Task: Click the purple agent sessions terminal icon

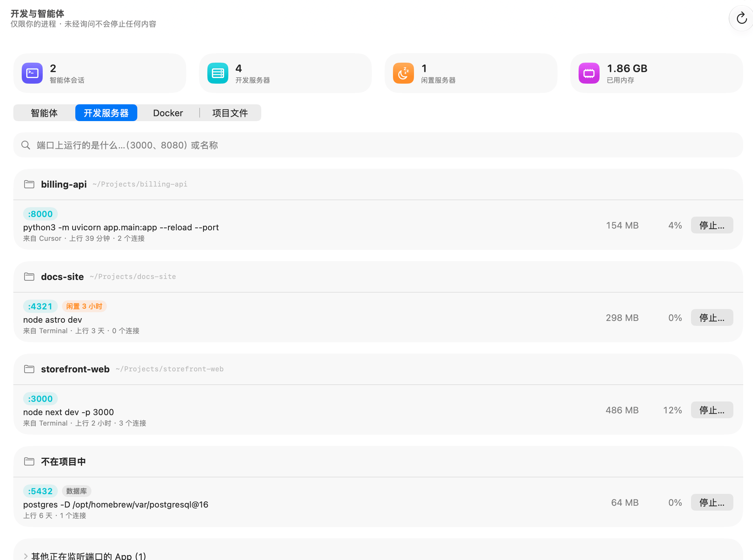Action: coord(32,73)
